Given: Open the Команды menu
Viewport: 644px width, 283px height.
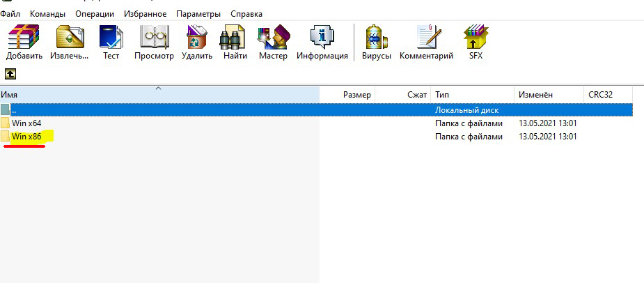Looking at the screenshot, I should (x=47, y=14).
